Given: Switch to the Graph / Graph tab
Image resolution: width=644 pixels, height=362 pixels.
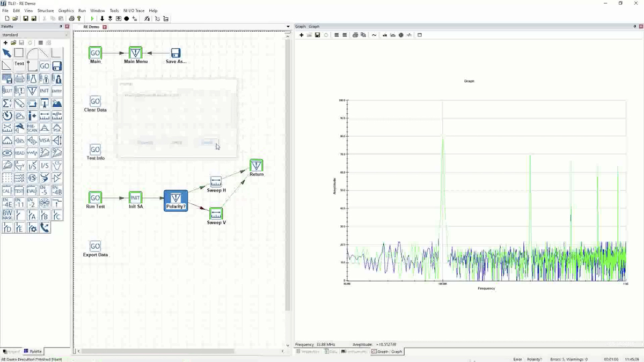Looking at the screenshot, I should (386, 351).
